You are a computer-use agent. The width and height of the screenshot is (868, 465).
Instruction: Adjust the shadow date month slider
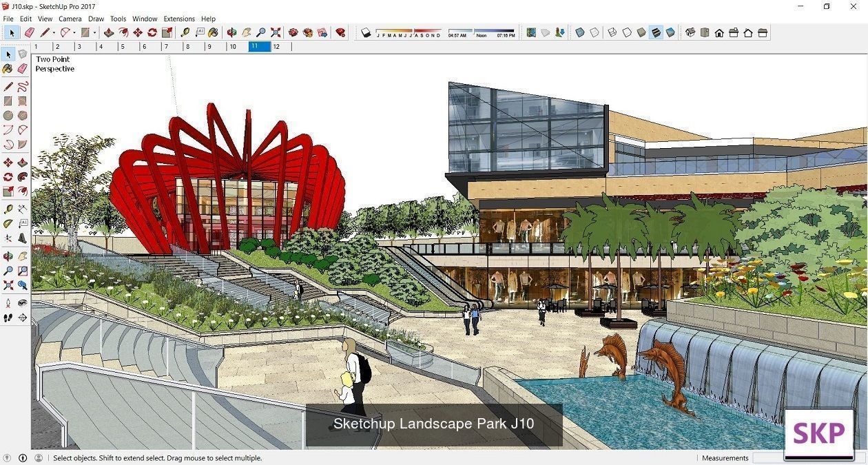tap(408, 31)
